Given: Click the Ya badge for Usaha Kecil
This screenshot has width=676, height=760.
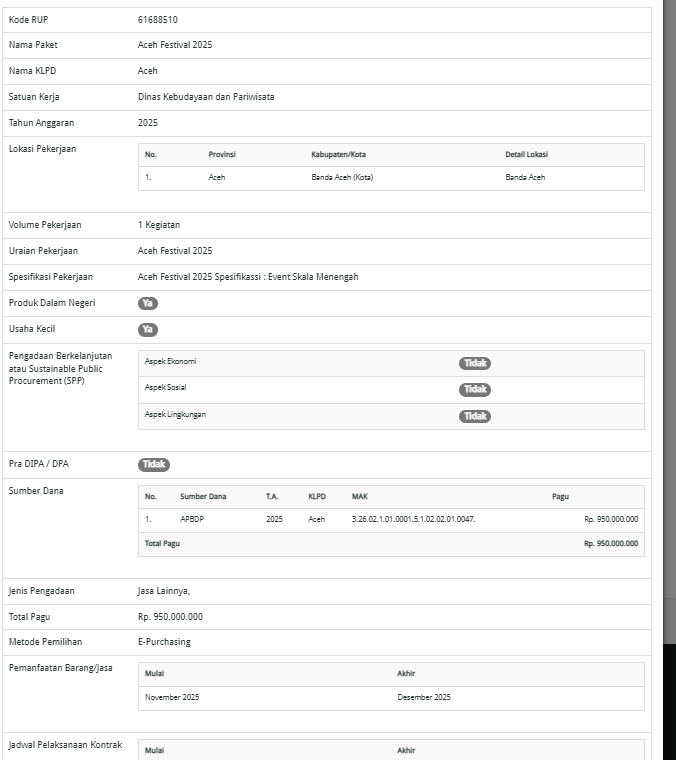Looking at the screenshot, I should pos(148,329).
